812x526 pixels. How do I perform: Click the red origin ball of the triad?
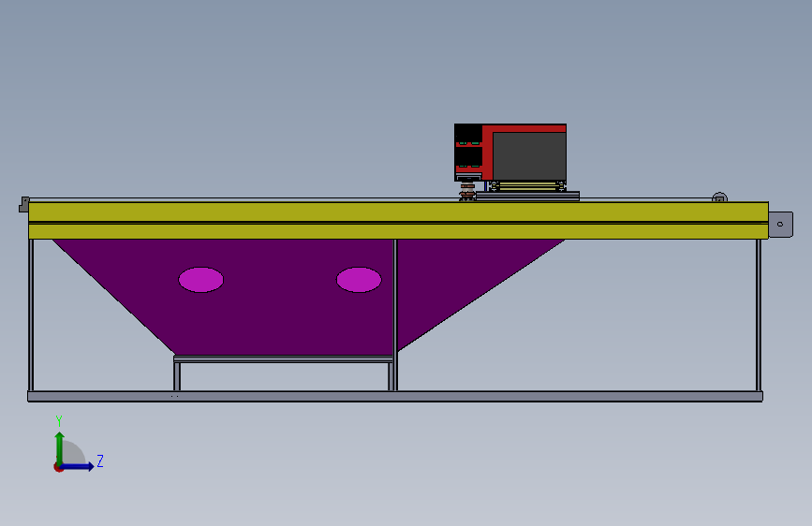pos(58,467)
